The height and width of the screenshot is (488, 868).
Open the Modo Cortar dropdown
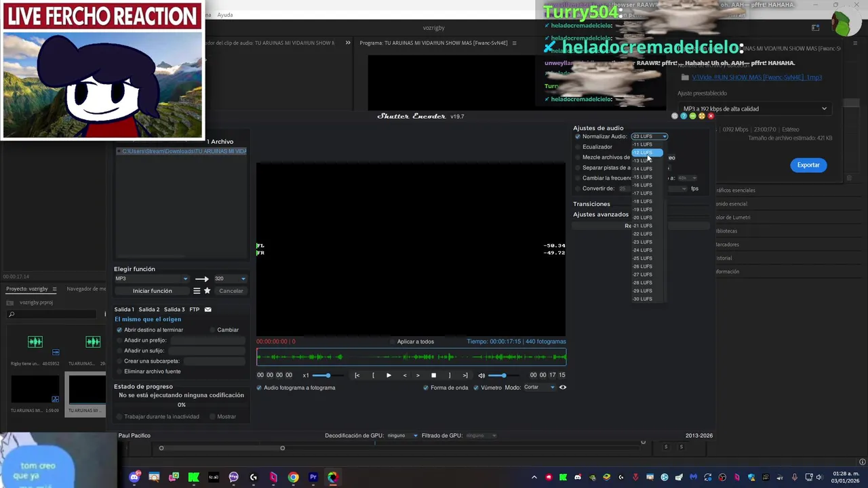click(539, 388)
